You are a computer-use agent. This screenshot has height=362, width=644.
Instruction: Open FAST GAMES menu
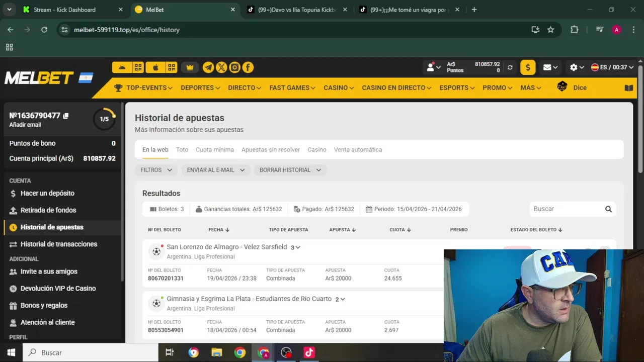pyautogui.click(x=292, y=87)
